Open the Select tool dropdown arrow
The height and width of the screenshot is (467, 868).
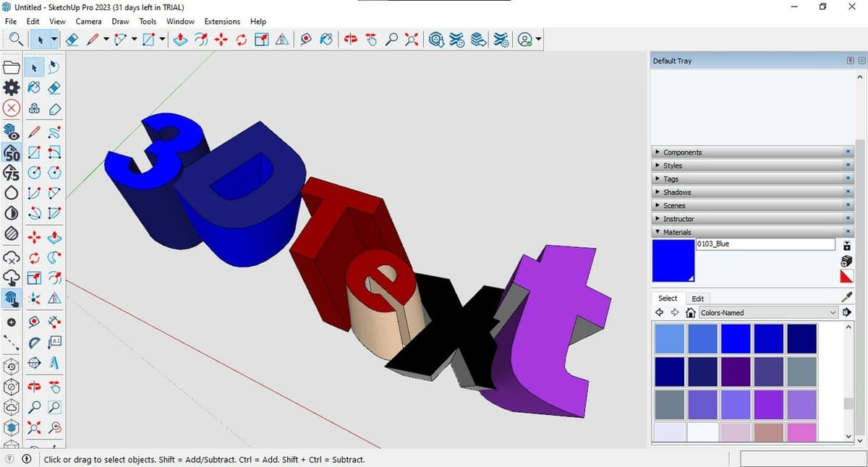tap(54, 40)
